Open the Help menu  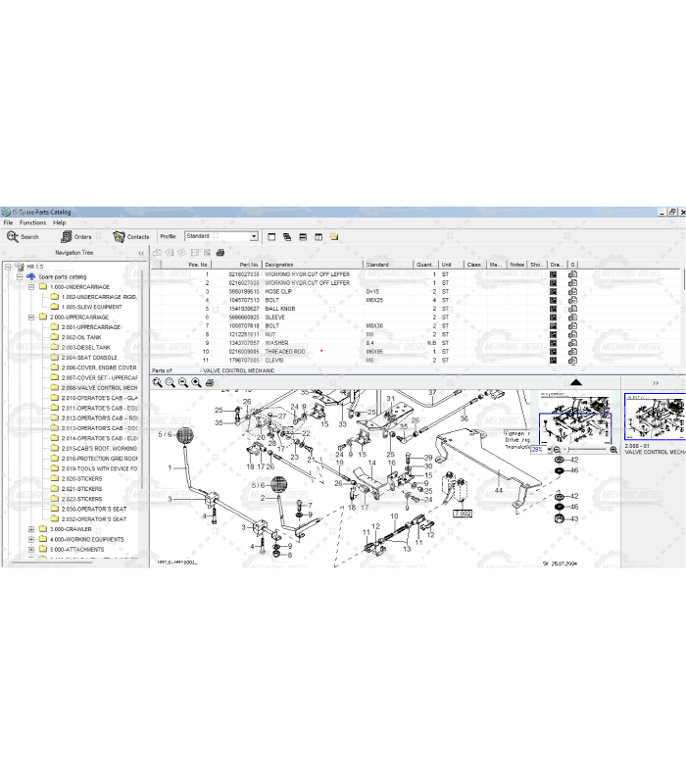pos(60,222)
